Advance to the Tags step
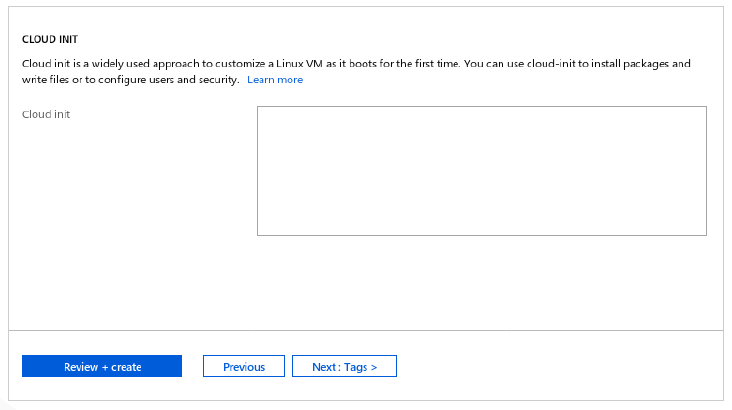Viewport: 732px width, 410px height. tap(345, 366)
